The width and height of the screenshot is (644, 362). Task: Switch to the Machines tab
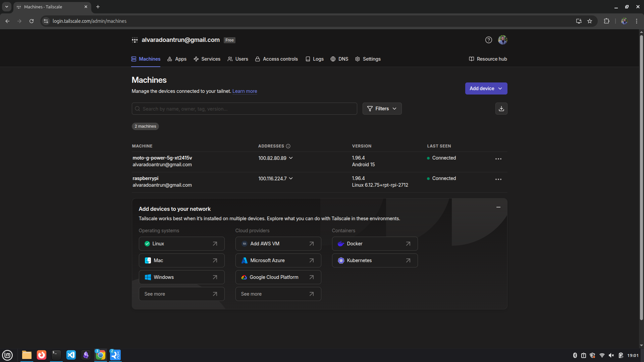[146, 59]
